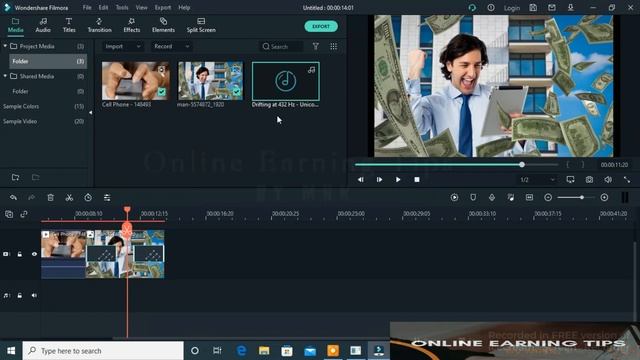Image resolution: width=640 pixels, height=360 pixels.
Task: Collapse the media library side panel arrow
Action: pyautogui.click(x=91, y=112)
